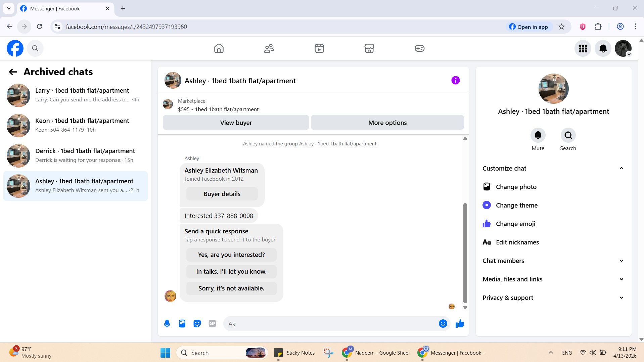Open the Friends icon in top navigation

(269, 48)
